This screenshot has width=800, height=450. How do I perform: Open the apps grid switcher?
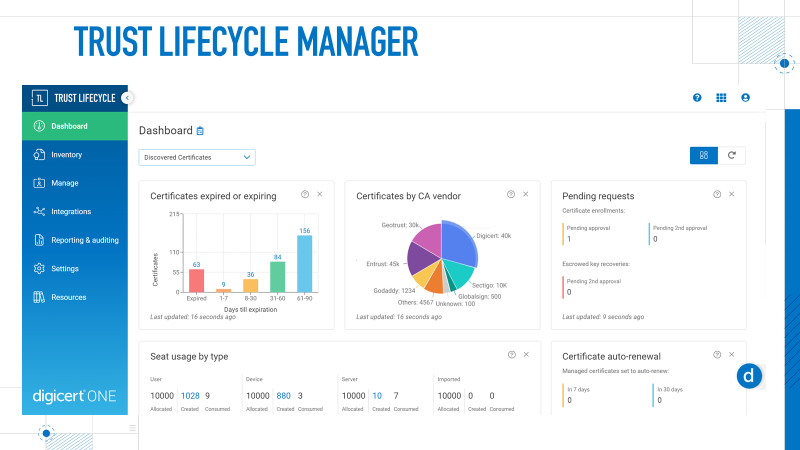coord(721,97)
